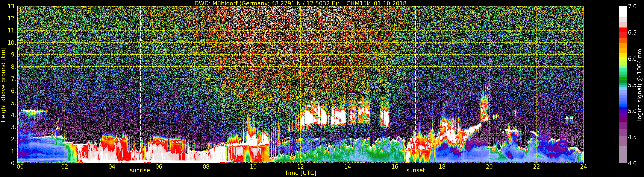The image size is (644, 177).
Task: Click the 'Time [UTC]' axis label
Action: click(x=300, y=173)
